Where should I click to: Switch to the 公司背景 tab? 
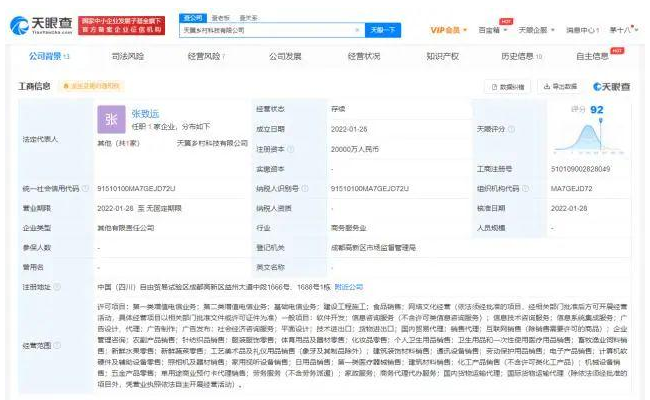49,56
